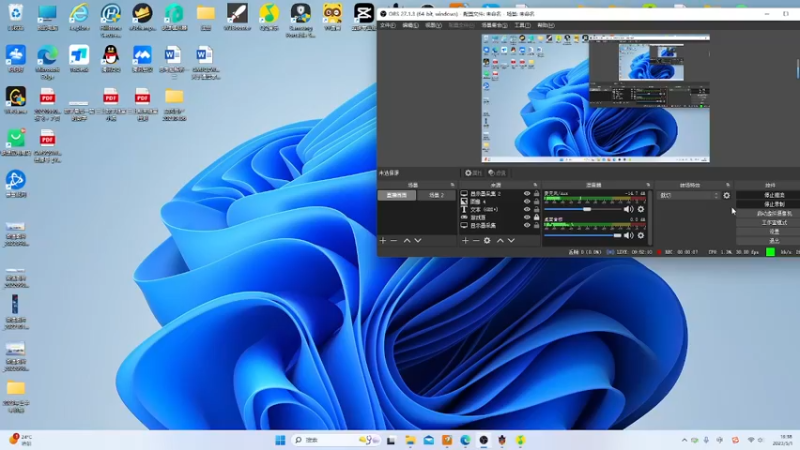Toggle visibility of bottom '显示器采集' source
This screenshot has width=800, height=450.
(x=527, y=225)
